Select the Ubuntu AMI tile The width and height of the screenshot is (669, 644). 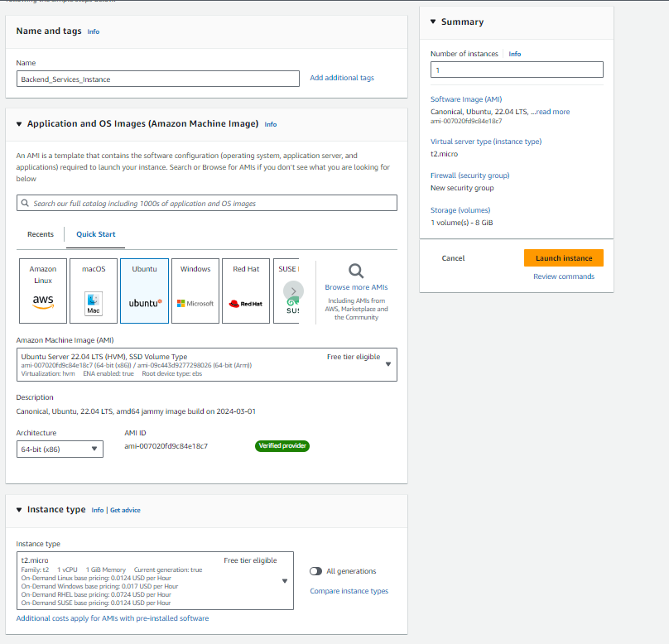(x=144, y=291)
